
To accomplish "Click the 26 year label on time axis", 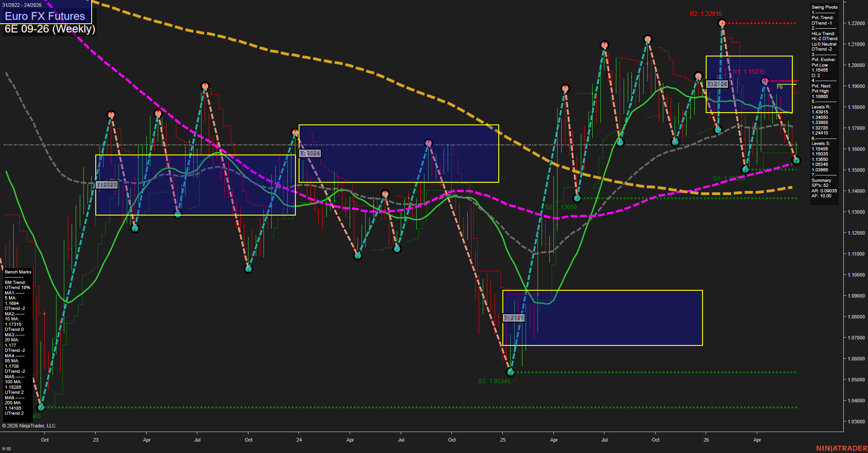I will coord(706,440).
